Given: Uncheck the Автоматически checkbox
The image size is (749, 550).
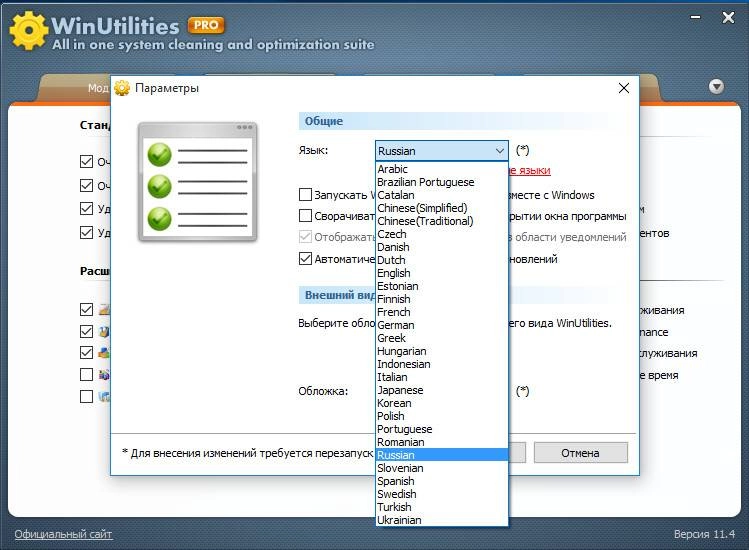Looking at the screenshot, I should pos(305,259).
